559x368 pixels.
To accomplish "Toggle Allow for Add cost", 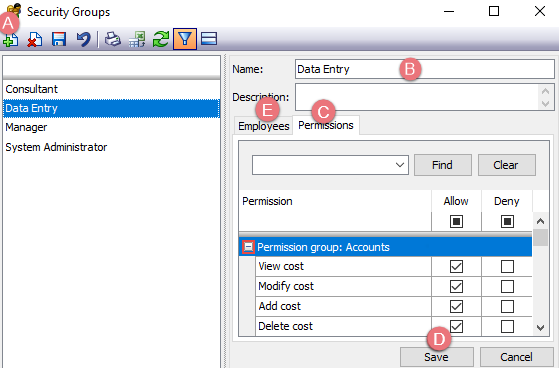I will pos(456,306).
